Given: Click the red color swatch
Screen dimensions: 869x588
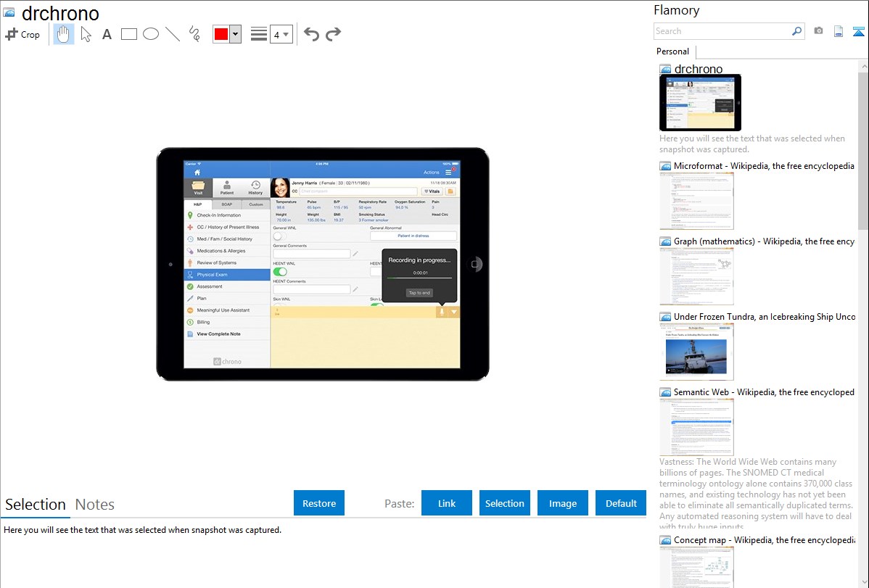Looking at the screenshot, I should coord(221,34).
